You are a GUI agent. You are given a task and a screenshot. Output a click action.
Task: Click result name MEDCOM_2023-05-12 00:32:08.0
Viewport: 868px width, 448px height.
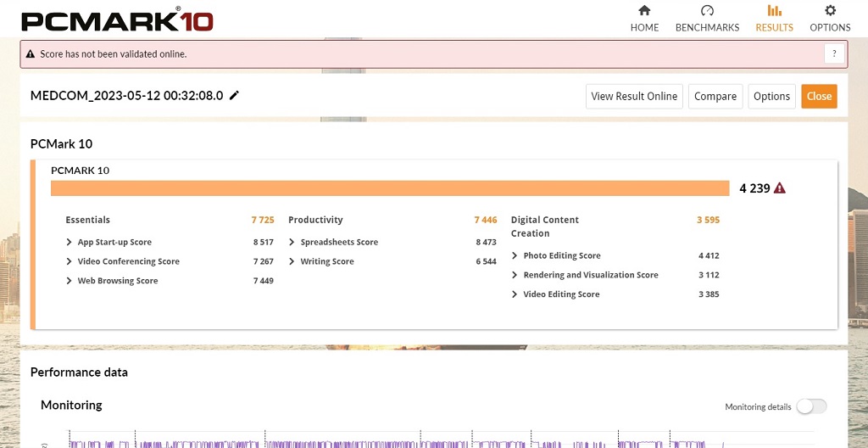127,95
